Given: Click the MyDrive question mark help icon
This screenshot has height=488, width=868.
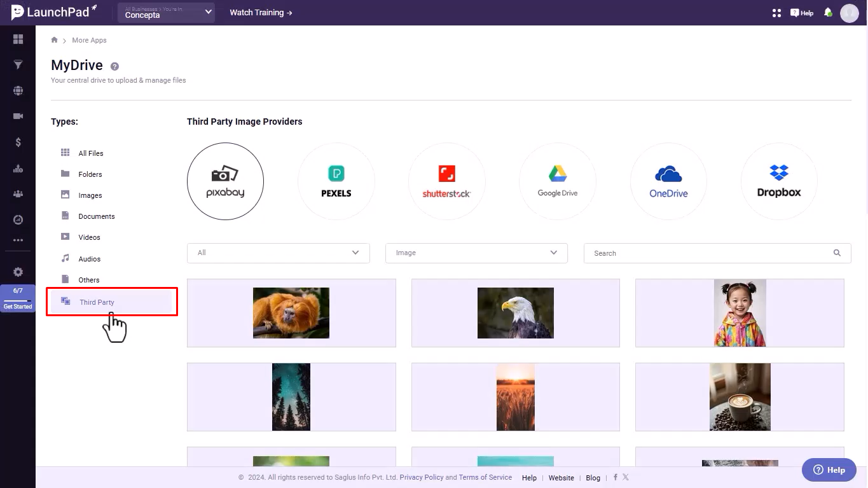Looking at the screenshot, I should point(114,66).
